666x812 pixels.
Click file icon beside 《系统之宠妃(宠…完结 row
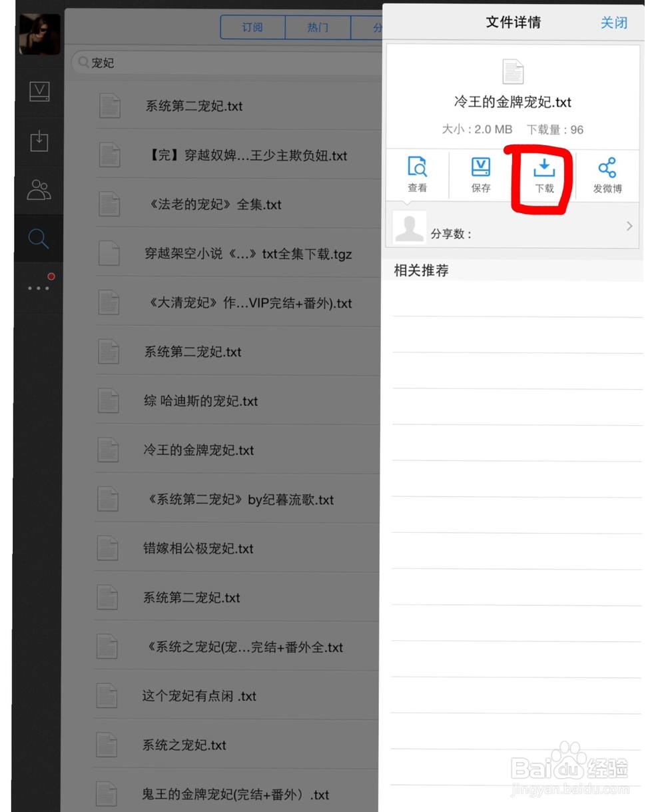coord(108,646)
